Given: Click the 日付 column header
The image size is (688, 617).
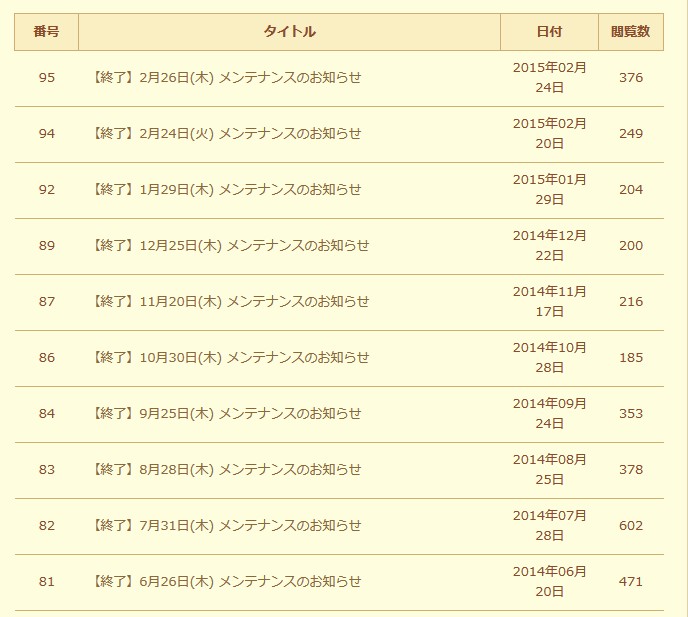Looking at the screenshot, I should [x=549, y=32].
